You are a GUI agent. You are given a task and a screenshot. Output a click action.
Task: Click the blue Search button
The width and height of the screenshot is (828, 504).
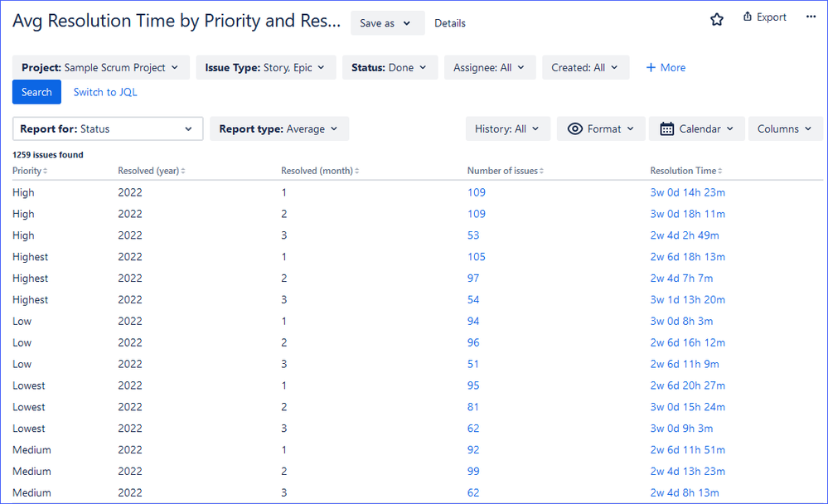pos(36,92)
